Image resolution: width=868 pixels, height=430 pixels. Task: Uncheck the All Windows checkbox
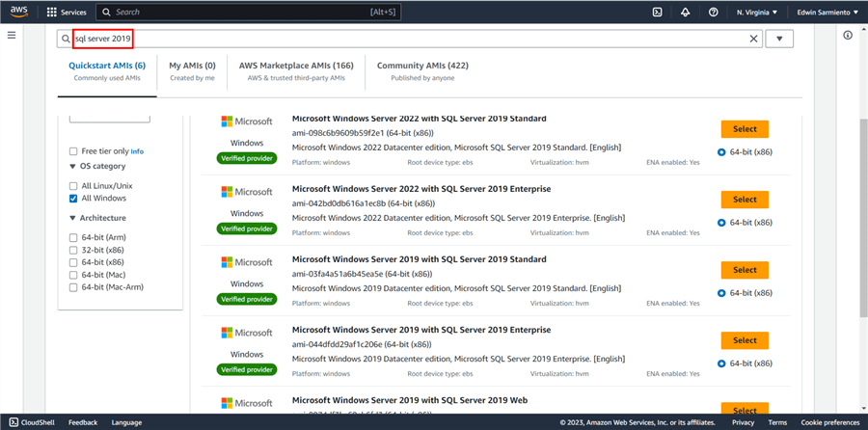[x=73, y=199]
